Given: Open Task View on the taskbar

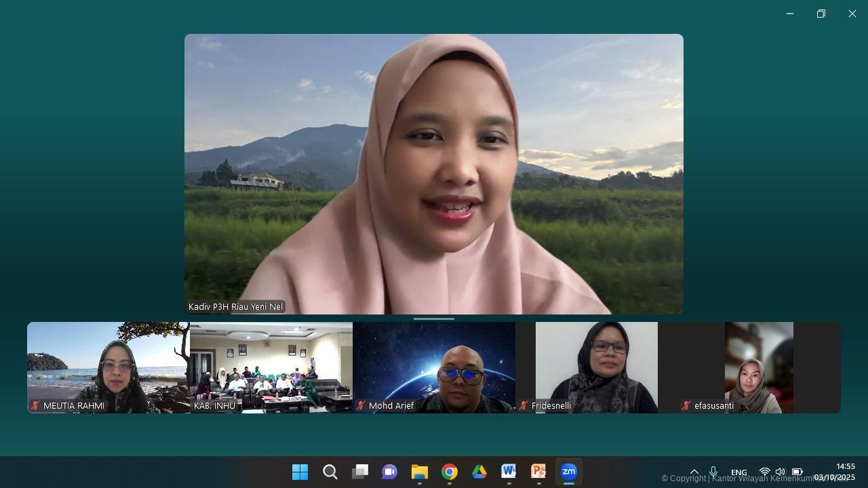Looking at the screenshot, I should click(x=360, y=472).
